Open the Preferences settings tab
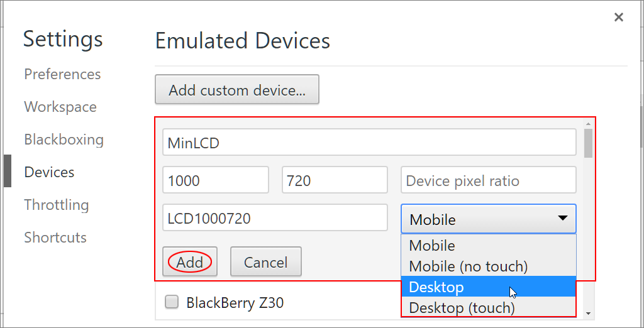The width and height of the screenshot is (644, 328). coord(62,74)
